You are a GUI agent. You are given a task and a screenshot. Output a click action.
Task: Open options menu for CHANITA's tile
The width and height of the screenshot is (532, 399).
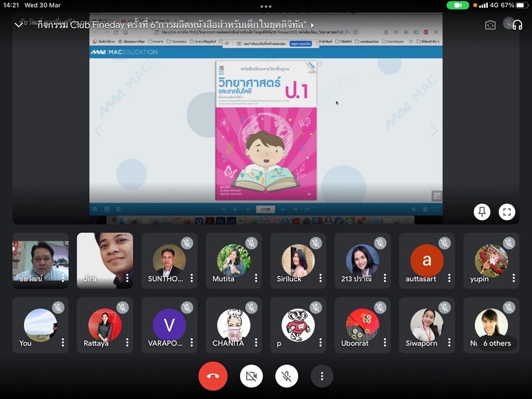[256, 343]
